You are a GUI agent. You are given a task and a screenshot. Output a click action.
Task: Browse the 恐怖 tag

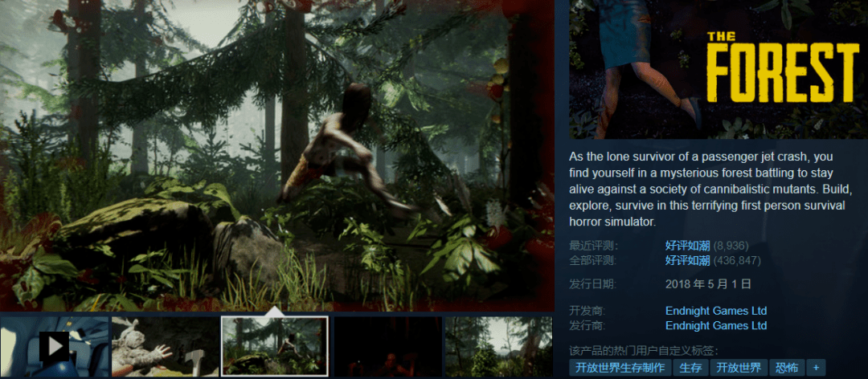pyautogui.click(x=787, y=368)
